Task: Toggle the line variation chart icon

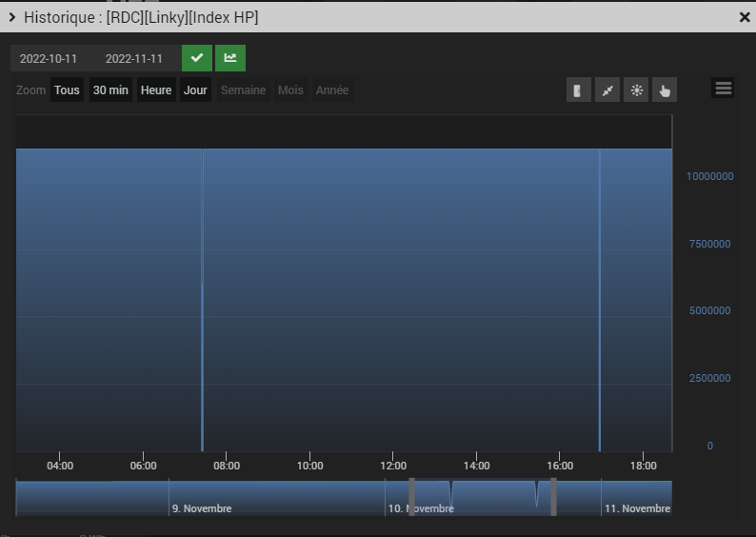Action: click(607, 90)
